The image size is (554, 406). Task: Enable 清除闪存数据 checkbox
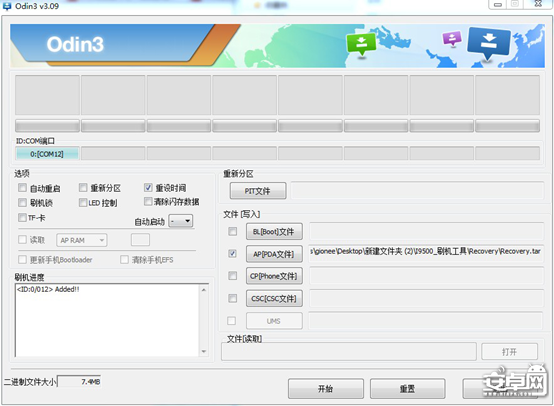tap(148, 201)
